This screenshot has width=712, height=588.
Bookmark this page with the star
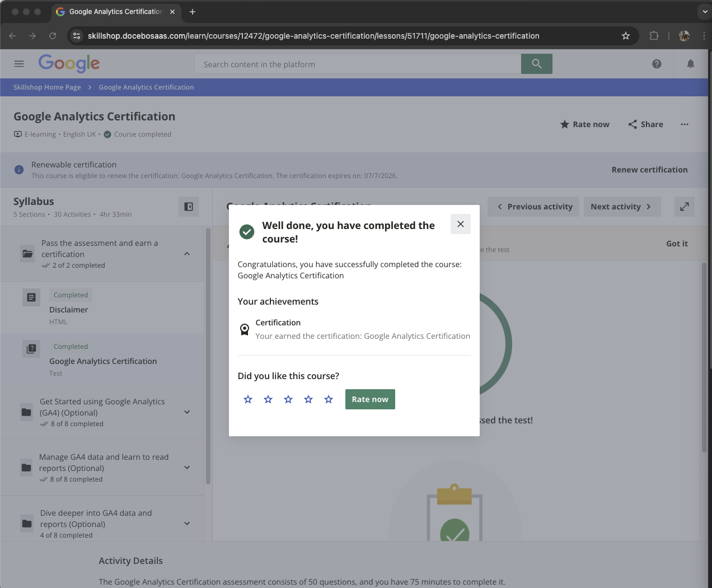click(626, 36)
